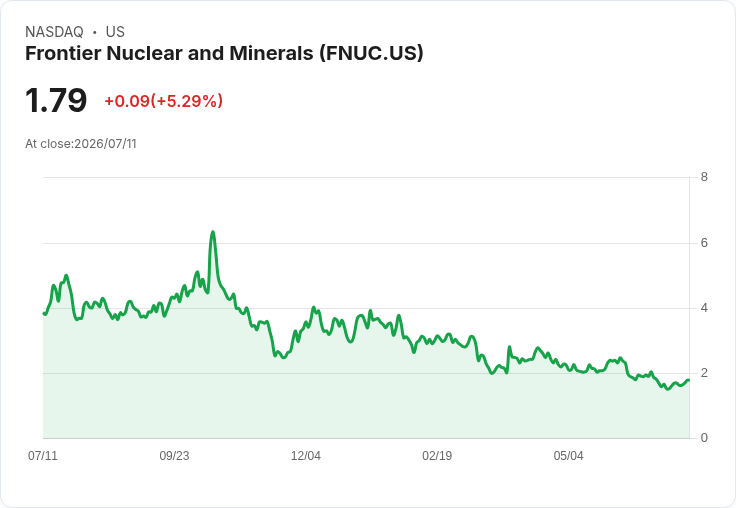Viewport: 736px width, 508px height.
Task: Click the 8 value on the y-axis
Action: 704,177
